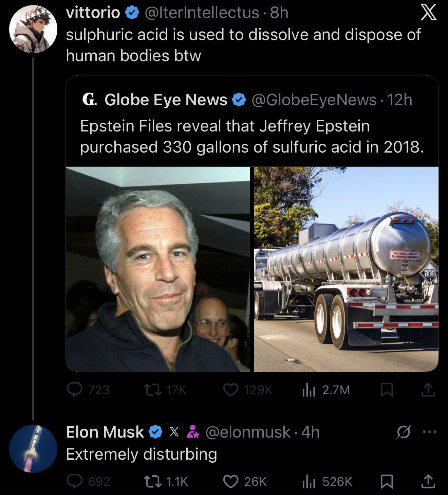Image resolution: width=448 pixels, height=495 pixels.
Task: Share vittorio's tweet via share icon
Action: click(x=428, y=390)
